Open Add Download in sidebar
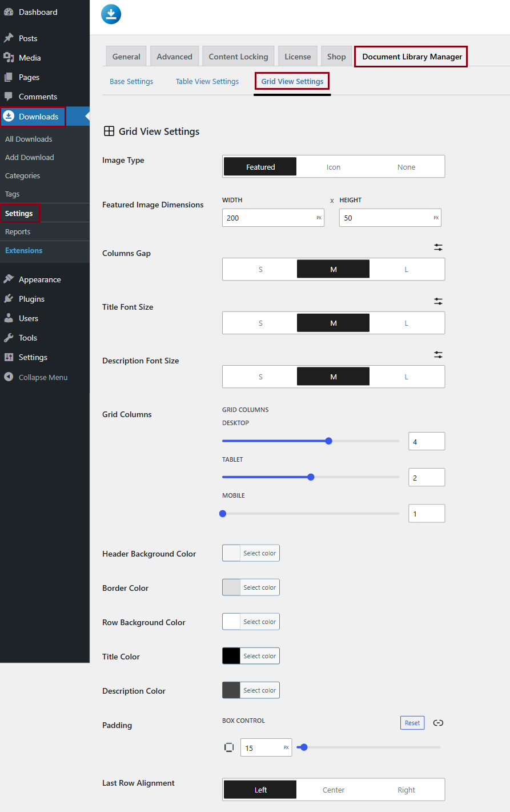This screenshot has height=812, width=510. (x=30, y=157)
